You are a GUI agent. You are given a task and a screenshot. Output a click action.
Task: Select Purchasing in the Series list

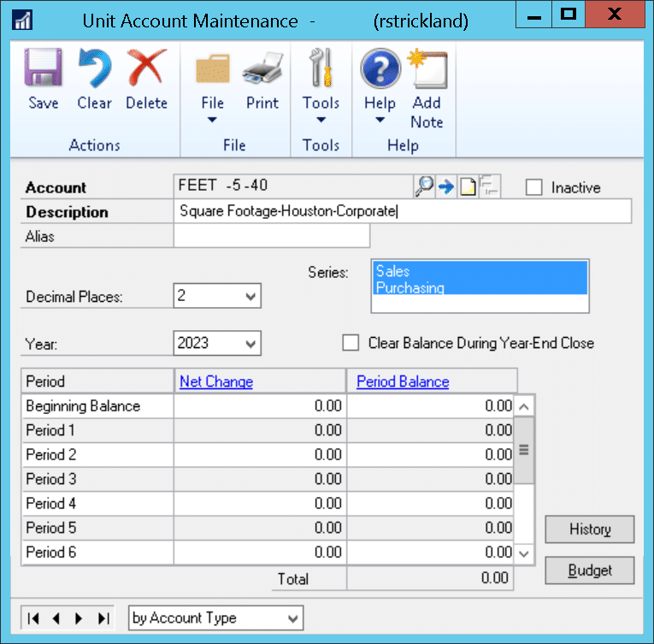point(480,287)
